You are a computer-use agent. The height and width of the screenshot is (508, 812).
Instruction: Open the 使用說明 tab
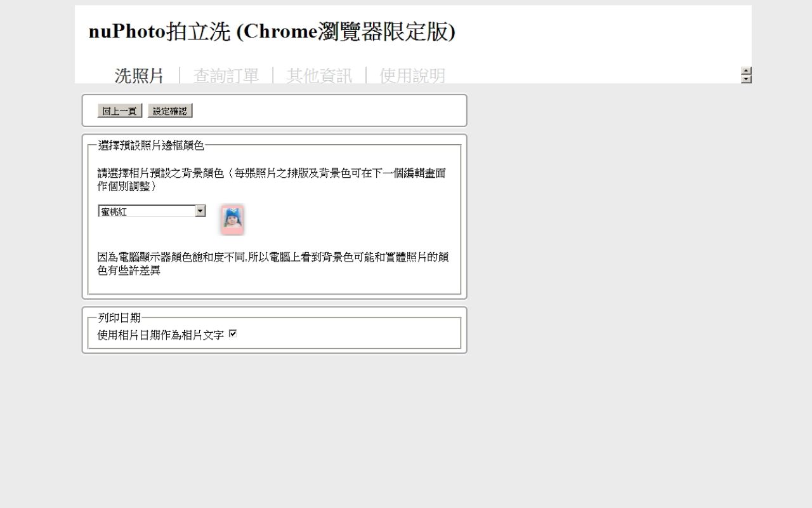(412, 76)
